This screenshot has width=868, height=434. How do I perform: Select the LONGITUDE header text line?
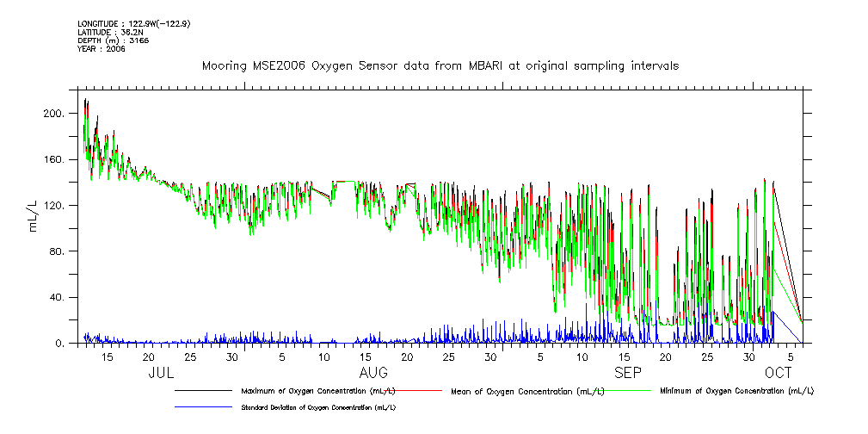pyautogui.click(x=133, y=23)
